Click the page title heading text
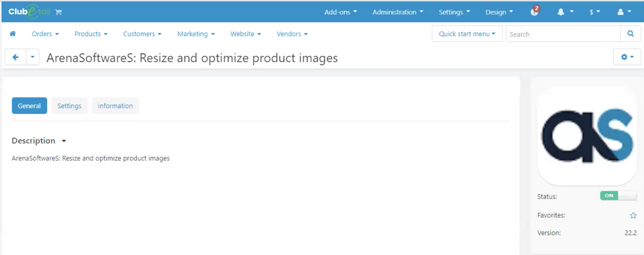This screenshot has height=255, width=644. click(x=192, y=58)
